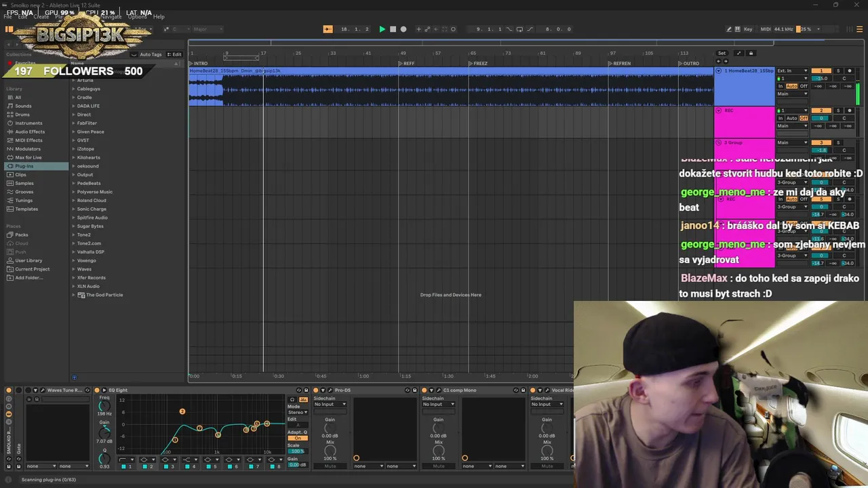868x488 pixels.
Task: Toggle the Computer MIDI Keyboard icon
Action: click(738, 29)
